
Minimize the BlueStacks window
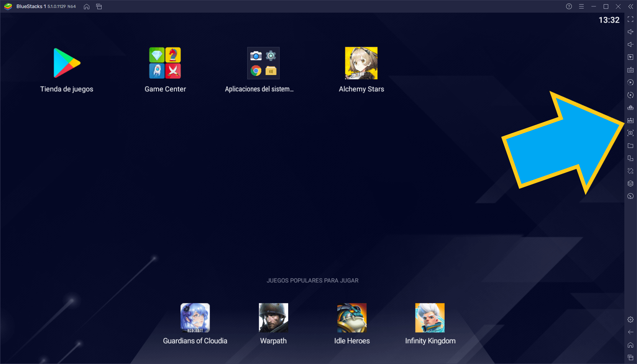tap(594, 7)
